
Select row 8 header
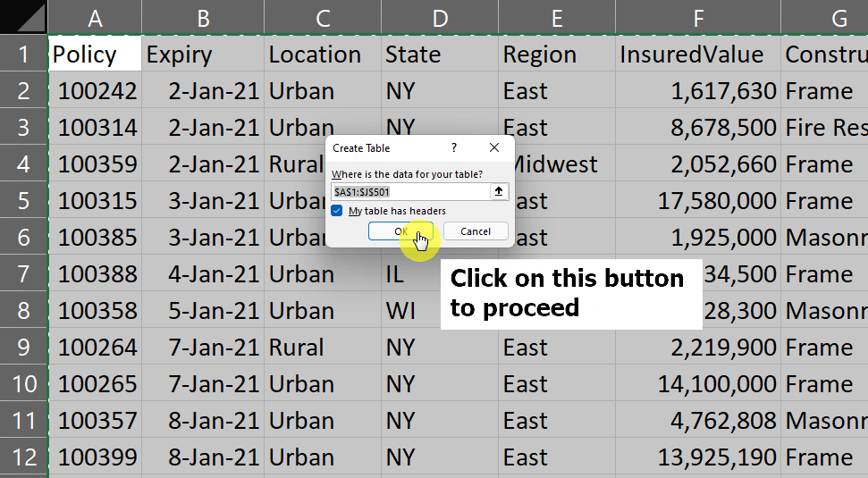tap(24, 310)
